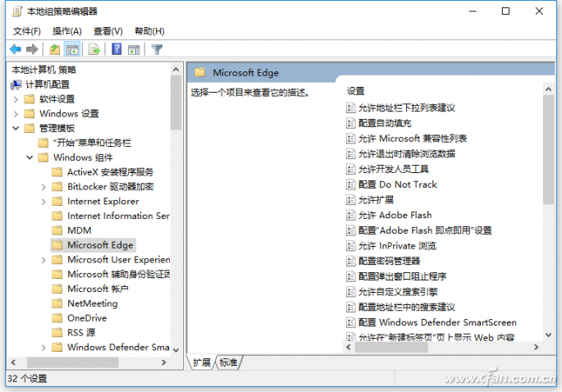Click settings list scroll right arrow
The image size is (562, 392).
click(537, 347)
